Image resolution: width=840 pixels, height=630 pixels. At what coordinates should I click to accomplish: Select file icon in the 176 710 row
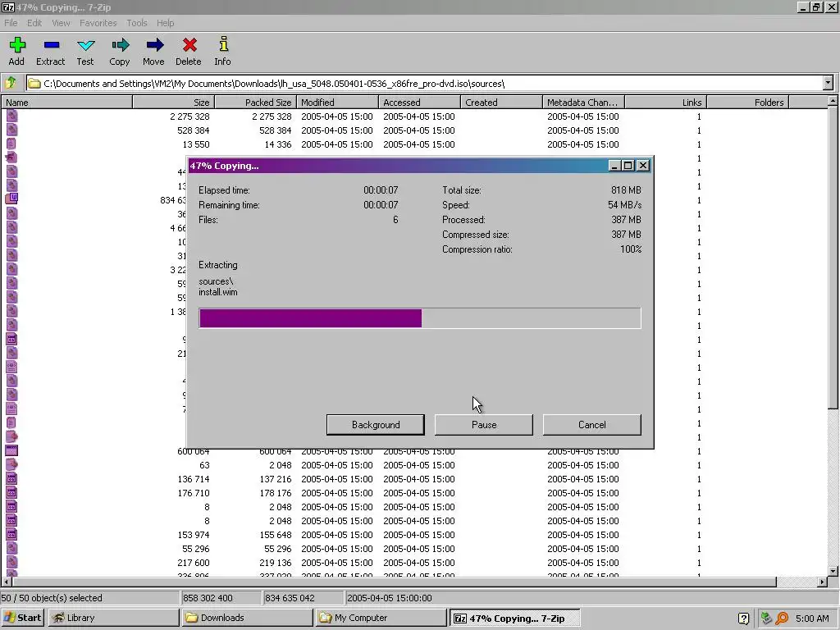11,493
